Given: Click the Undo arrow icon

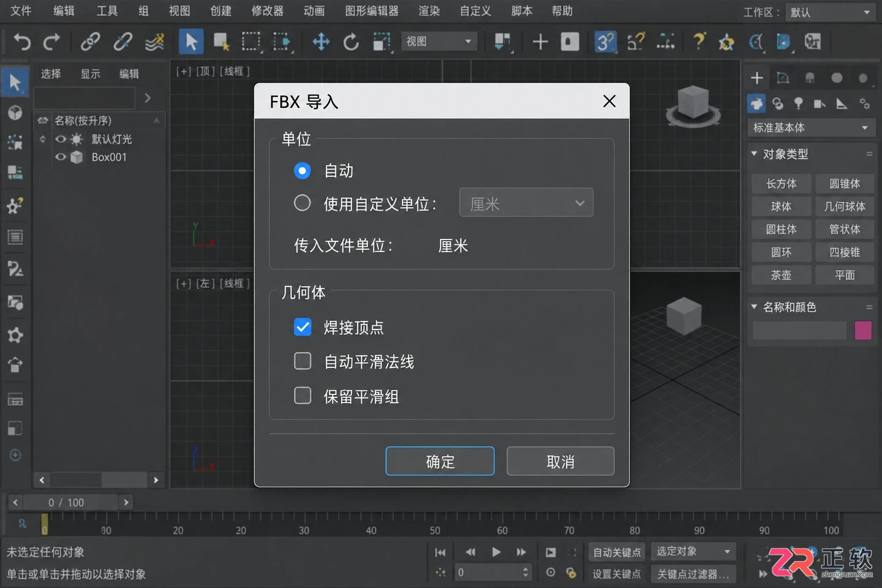Looking at the screenshot, I should point(22,42).
